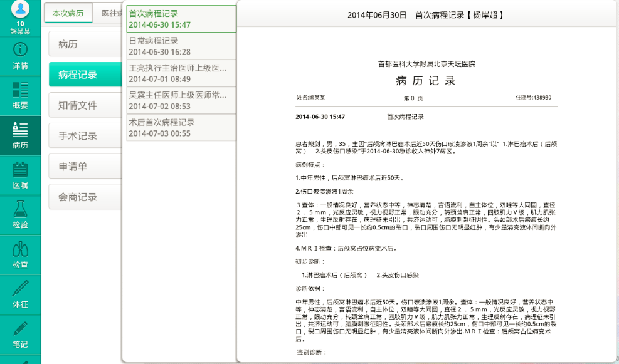Open the 手术记录 category
Viewport: 619px width, 364px height.
(x=85, y=136)
